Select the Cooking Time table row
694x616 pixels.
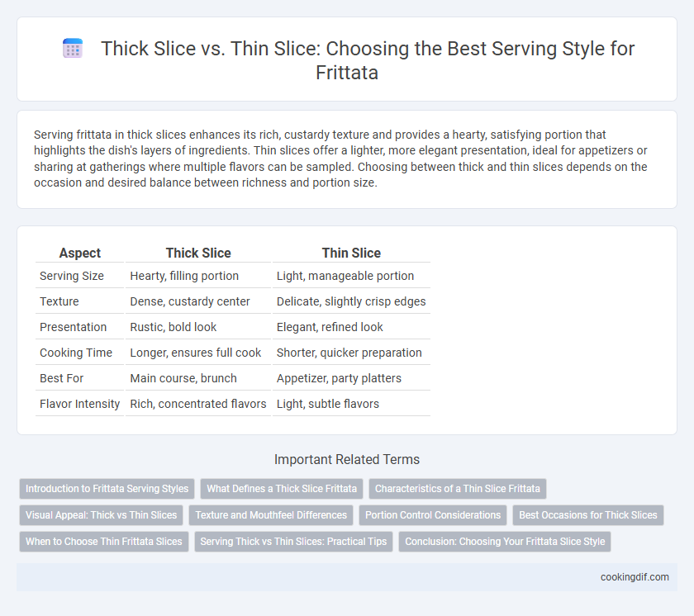[233, 353]
